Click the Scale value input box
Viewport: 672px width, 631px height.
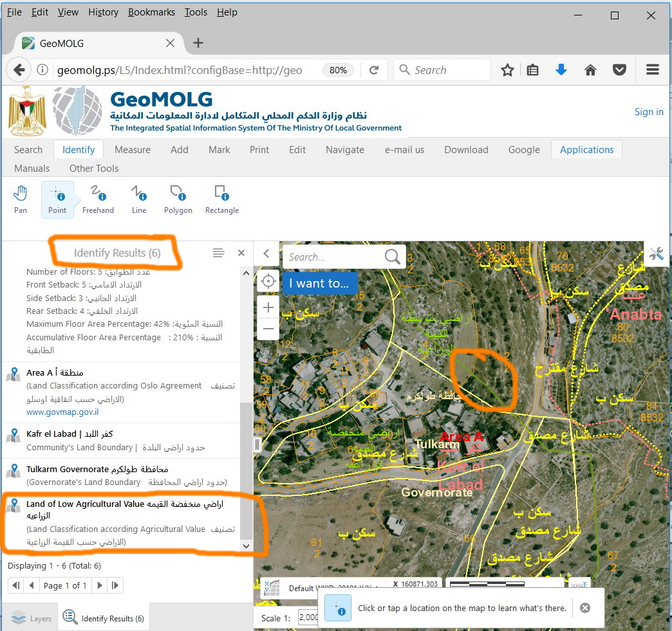pyautogui.click(x=308, y=617)
